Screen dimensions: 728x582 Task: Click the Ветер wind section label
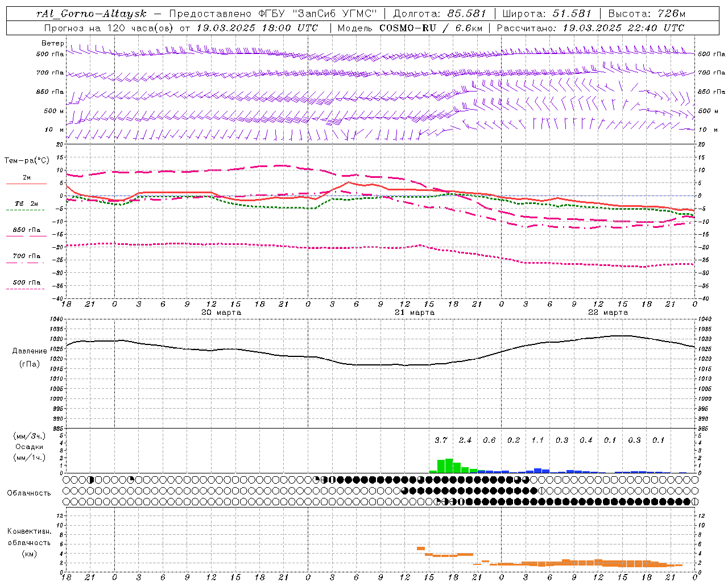pos(53,43)
